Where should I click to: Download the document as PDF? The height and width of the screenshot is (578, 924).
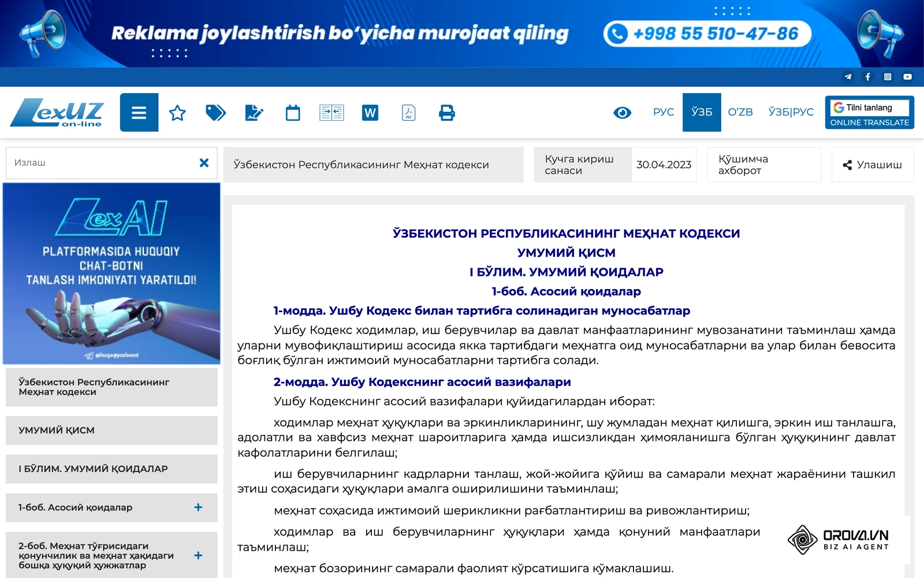click(x=409, y=113)
